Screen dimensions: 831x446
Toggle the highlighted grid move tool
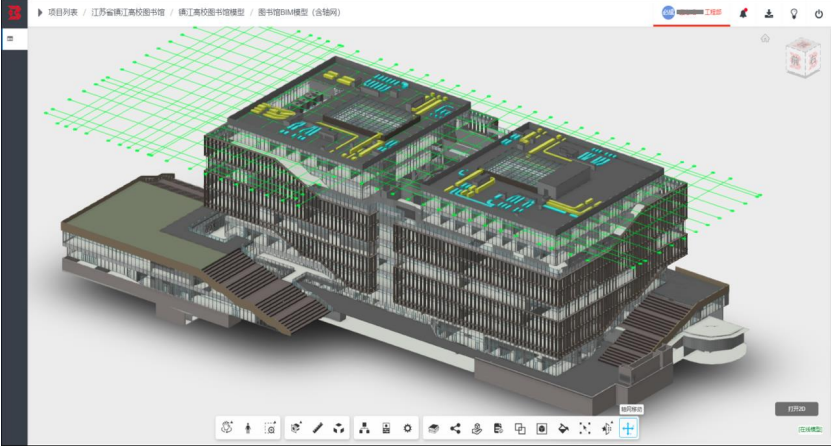628,428
